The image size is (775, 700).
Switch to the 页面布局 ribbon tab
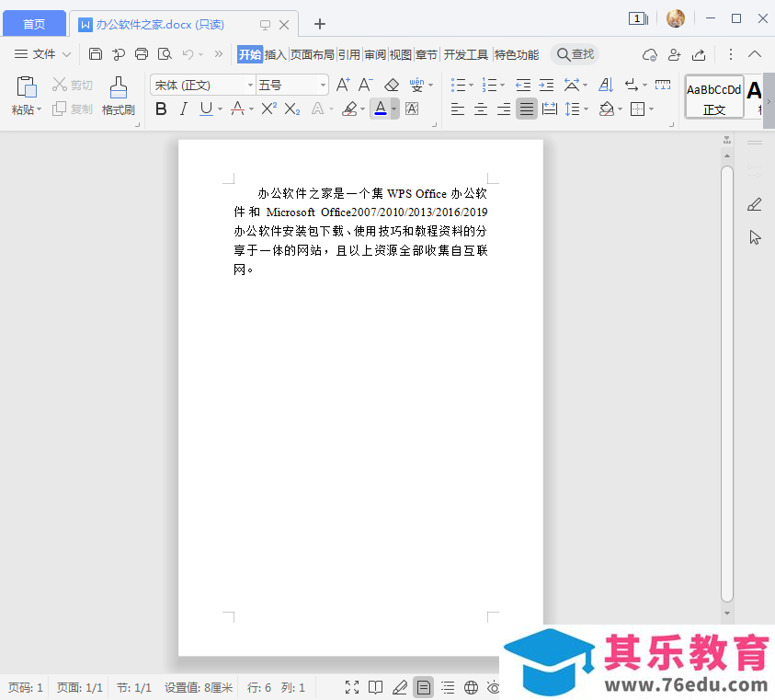point(312,54)
